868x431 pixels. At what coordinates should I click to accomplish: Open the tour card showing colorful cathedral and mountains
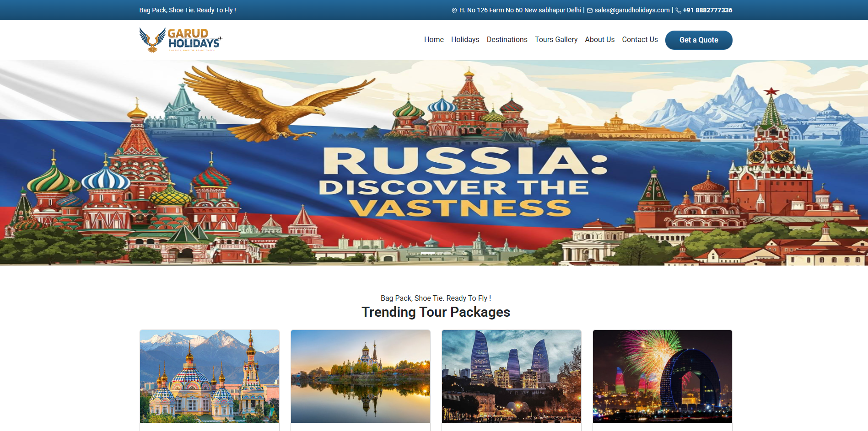pyautogui.click(x=210, y=376)
